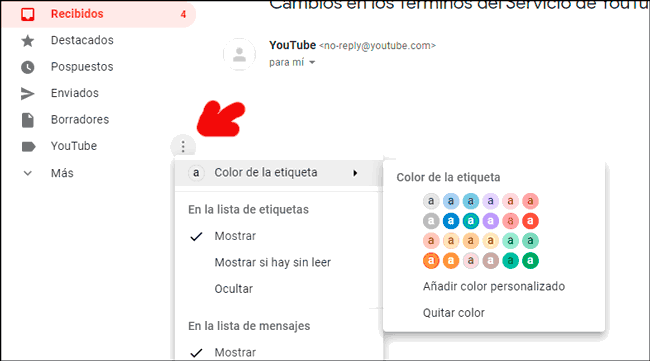Click the Destacados star icon
This screenshot has width=650, height=361.
point(28,41)
